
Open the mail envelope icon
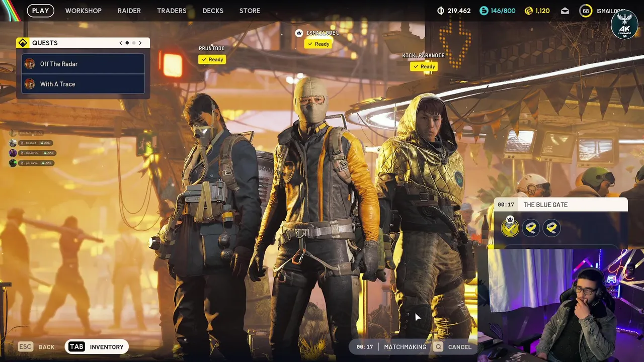pyautogui.click(x=565, y=11)
